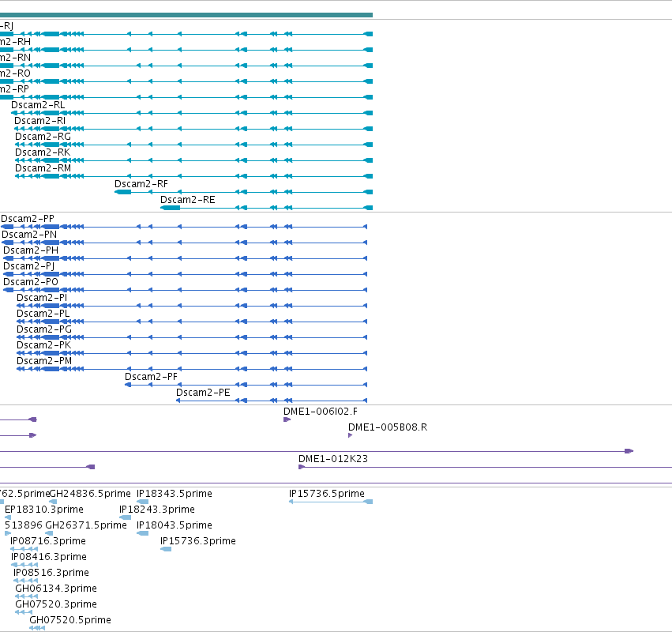Viewport: 672px width, 632px height.
Task: Choose the Dscam2-PO protein label
Action: pyautogui.click(x=31, y=283)
